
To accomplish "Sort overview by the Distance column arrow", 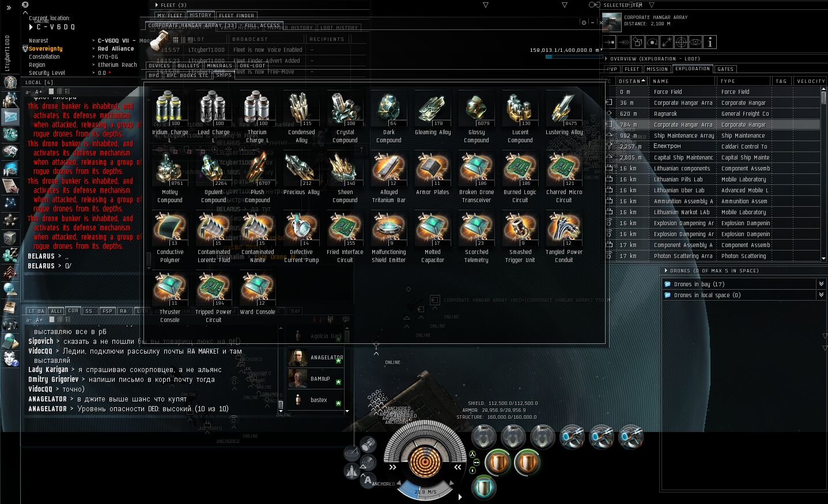I will tap(643, 81).
